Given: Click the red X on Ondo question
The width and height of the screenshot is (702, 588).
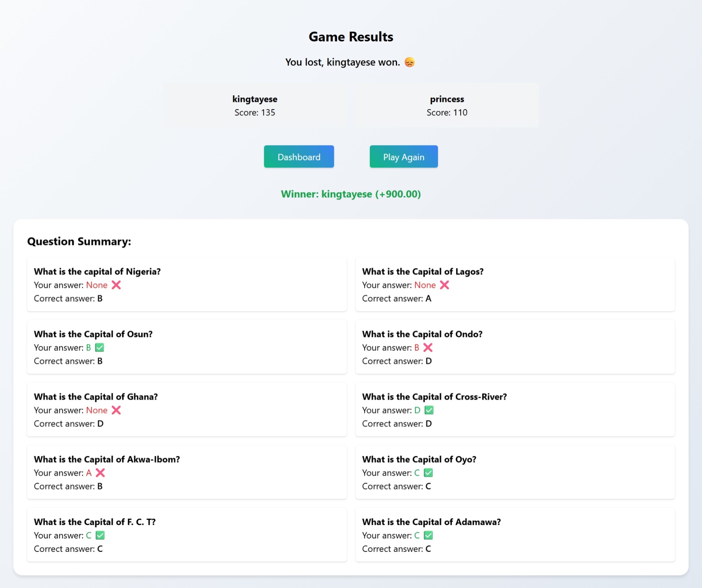Looking at the screenshot, I should click(428, 348).
